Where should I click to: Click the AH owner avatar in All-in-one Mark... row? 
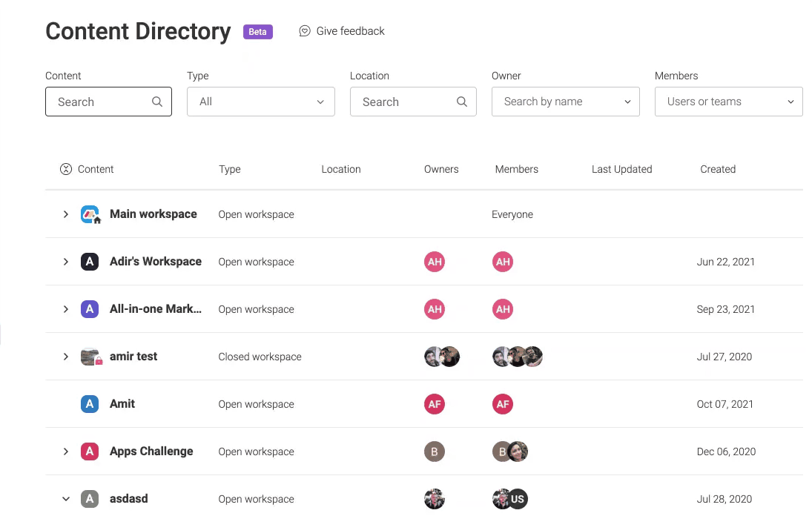click(x=435, y=309)
